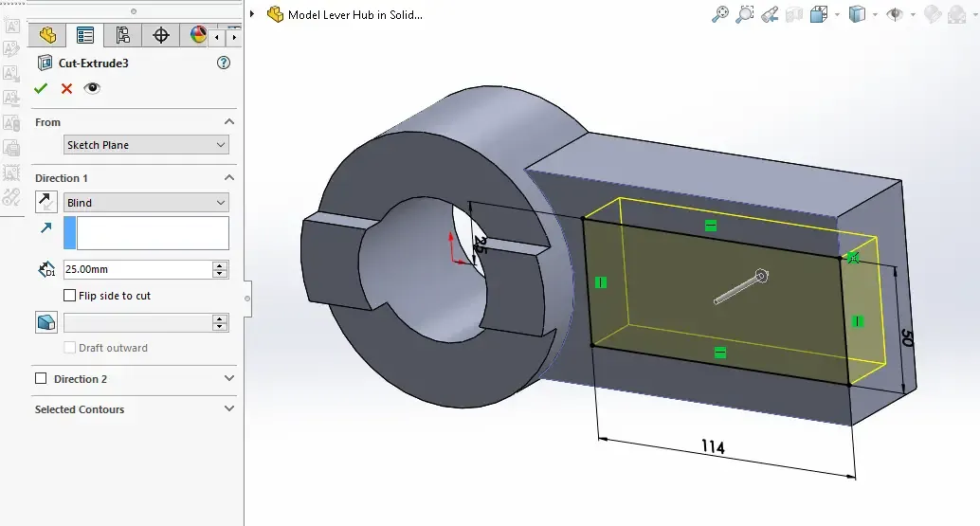Image resolution: width=980 pixels, height=526 pixels.
Task: Check the Draft outward option
Action: pos(70,347)
